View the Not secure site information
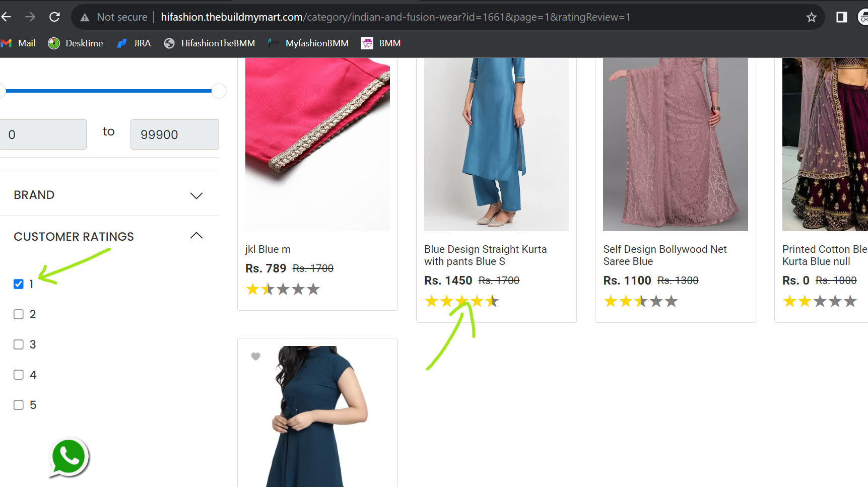The width and height of the screenshot is (868, 487). point(114,17)
